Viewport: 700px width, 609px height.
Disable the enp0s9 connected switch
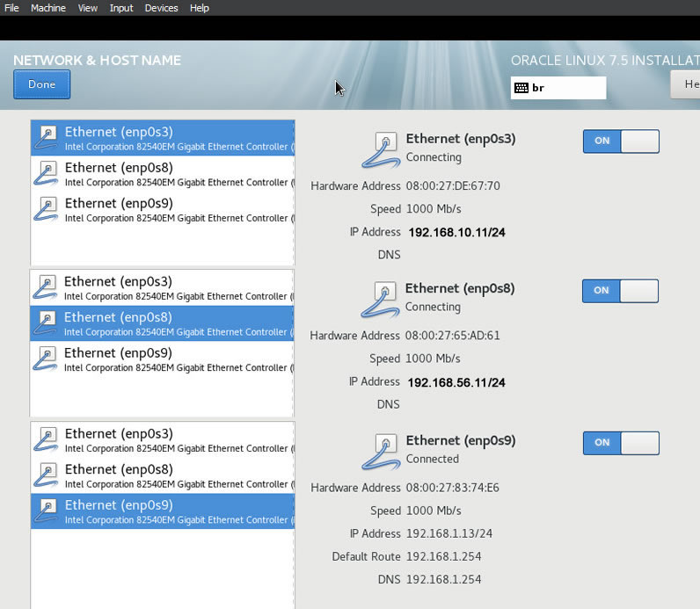click(x=621, y=443)
